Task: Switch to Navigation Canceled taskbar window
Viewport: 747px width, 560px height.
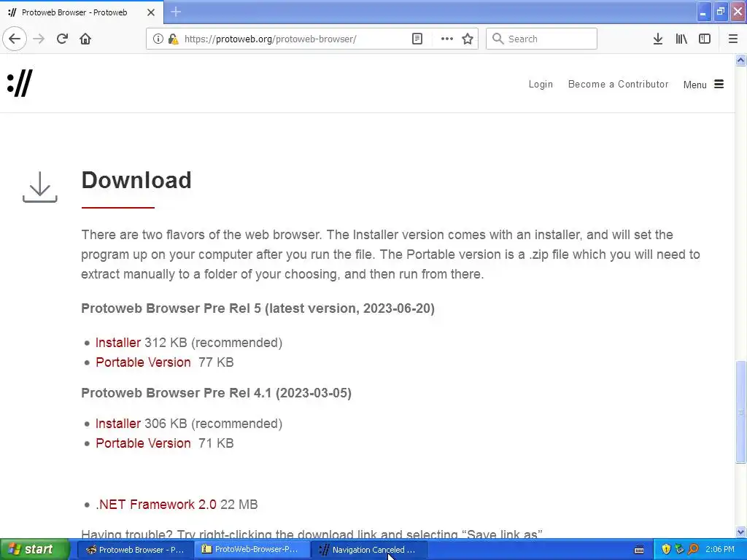Action: (368, 550)
